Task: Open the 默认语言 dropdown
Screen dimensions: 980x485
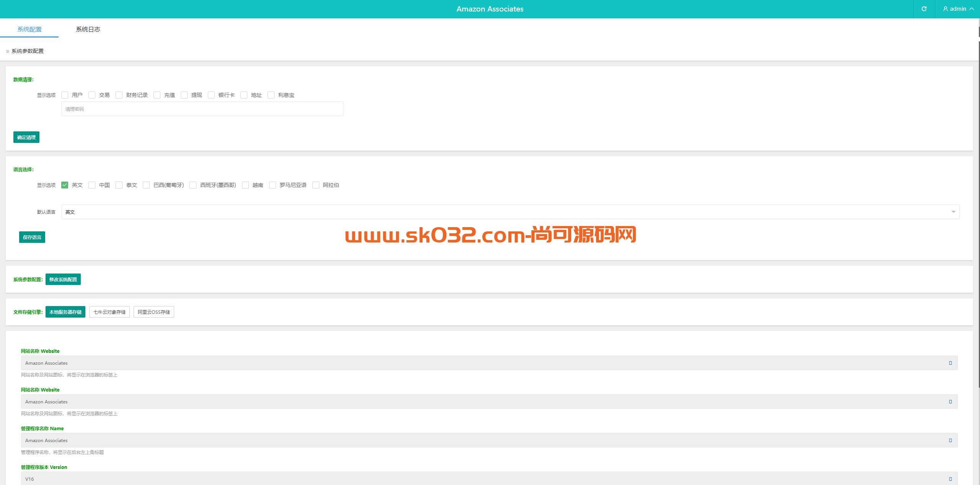Action: pos(510,212)
